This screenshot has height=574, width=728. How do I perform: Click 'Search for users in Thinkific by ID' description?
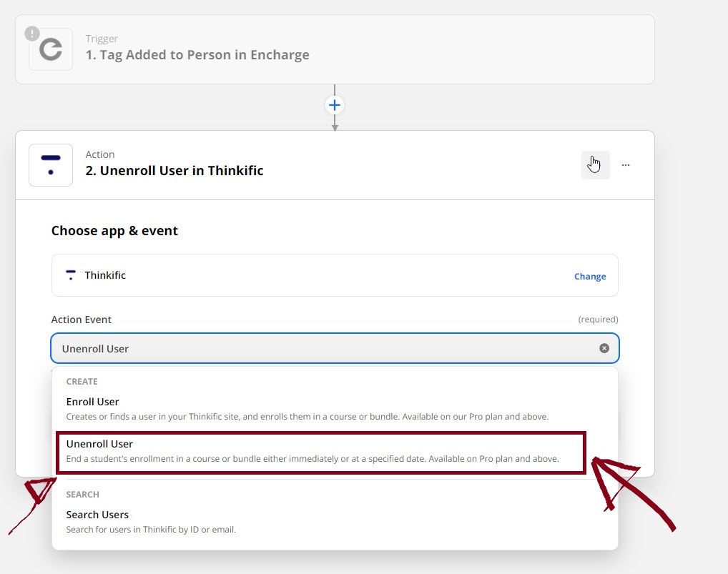coord(151,530)
